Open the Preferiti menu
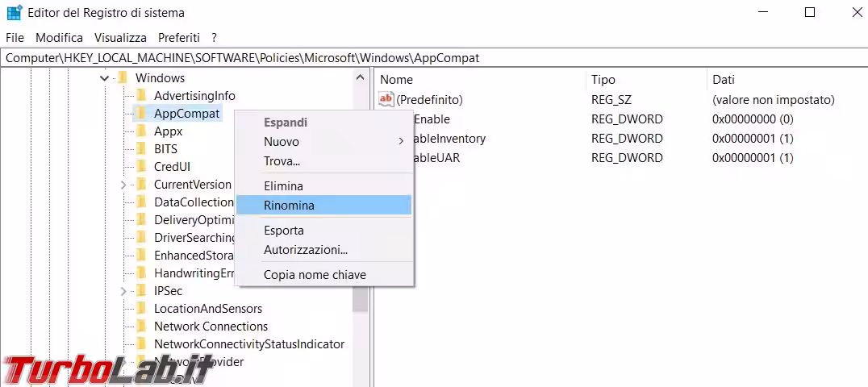The width and height of the screenshot is (868, 387). pos(179,38)
